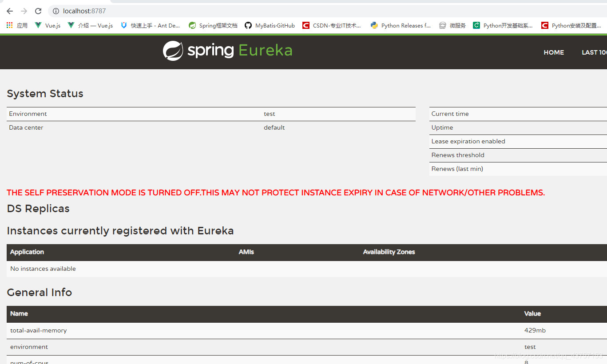Open the 介绍 — Vue.js bookmark

[90, 25]
